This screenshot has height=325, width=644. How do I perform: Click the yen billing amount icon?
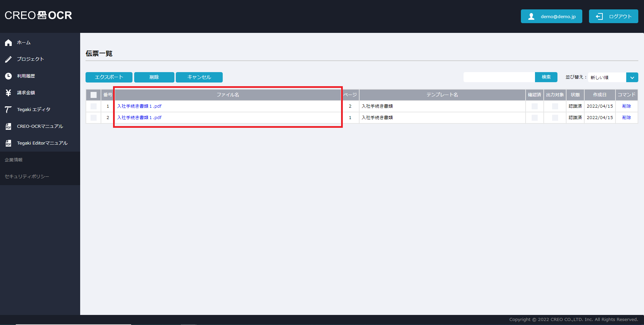[x=8, y=93]
